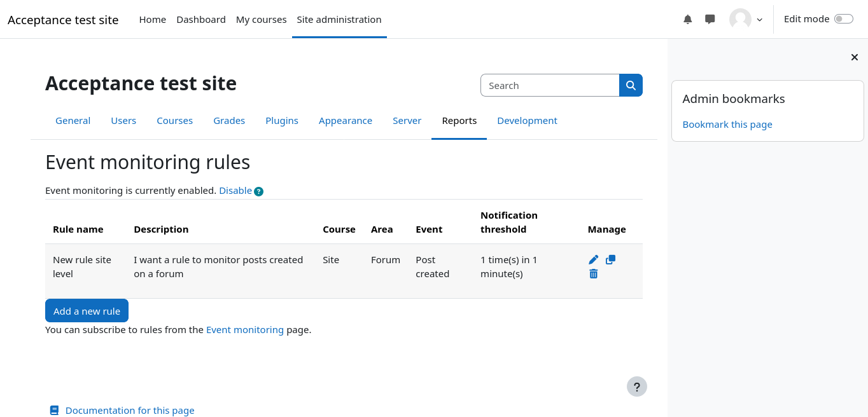
Task: Open the Development tab
Action: pos(527,121)
